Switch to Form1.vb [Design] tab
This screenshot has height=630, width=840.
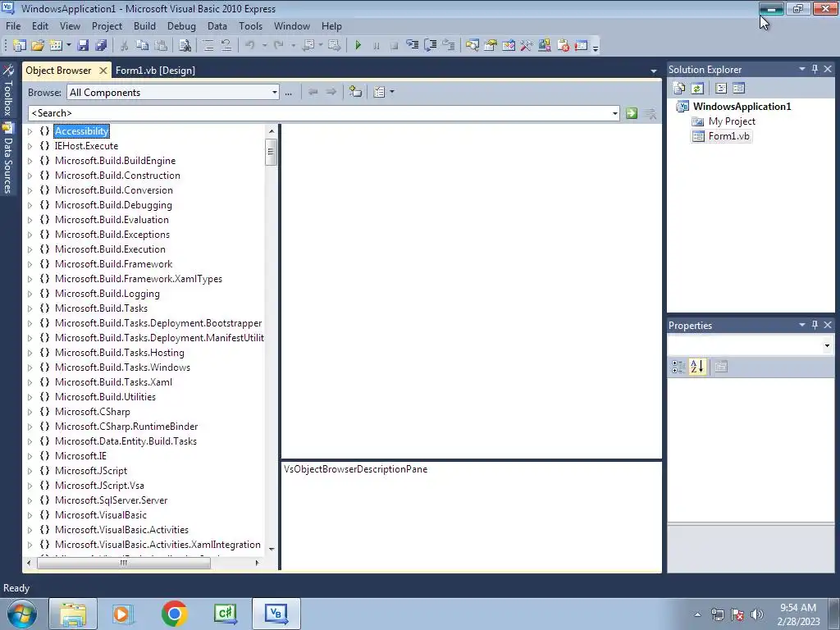pyautogui.click(x=155, y=71)
